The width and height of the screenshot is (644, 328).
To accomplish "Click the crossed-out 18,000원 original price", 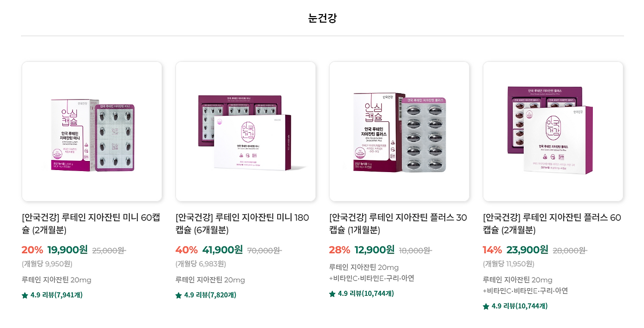I will coord(417,250).
